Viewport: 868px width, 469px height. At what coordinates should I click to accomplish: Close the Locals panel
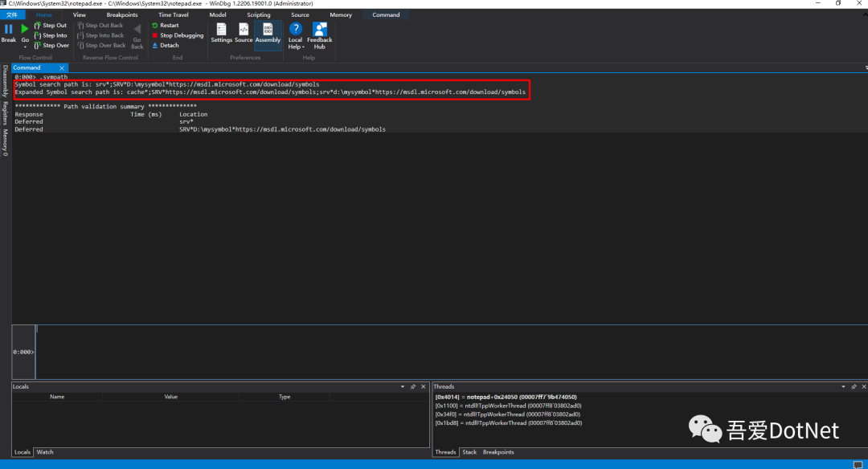pyautogui.click(x=424, y=386)
